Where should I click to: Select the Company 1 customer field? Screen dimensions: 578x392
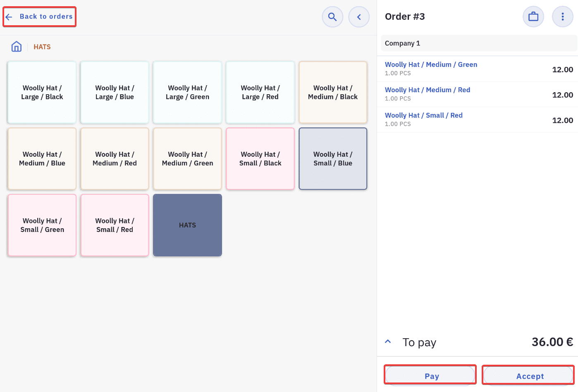tap(479, 43)
